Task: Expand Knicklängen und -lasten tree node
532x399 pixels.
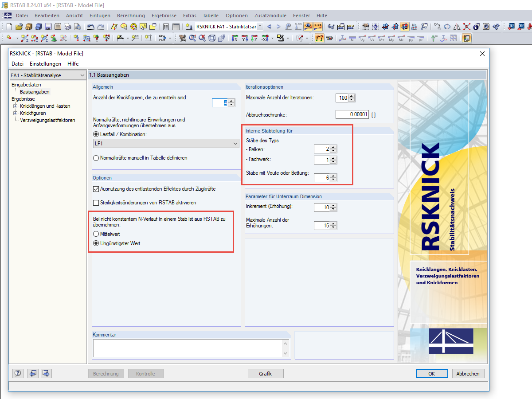Action: click(15, 106)
